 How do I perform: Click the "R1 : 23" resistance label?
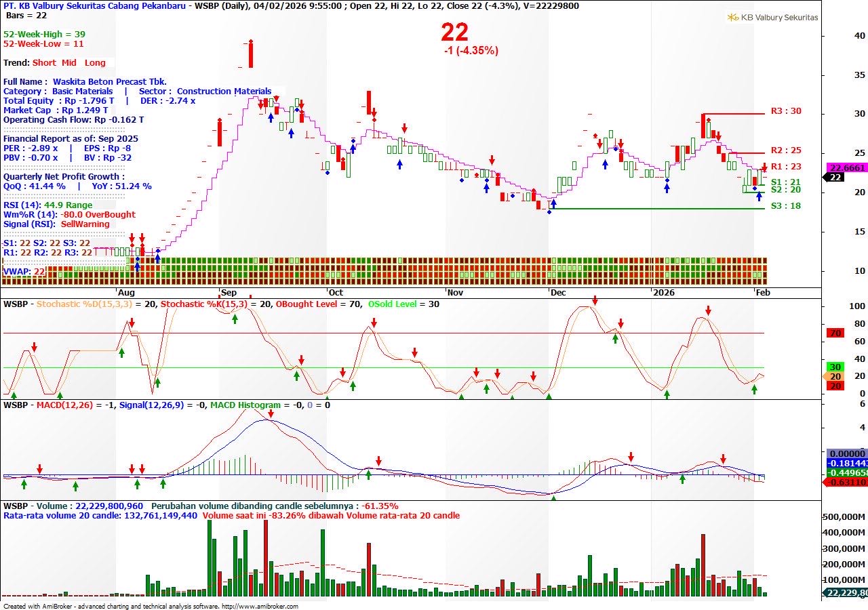[786, 166]
